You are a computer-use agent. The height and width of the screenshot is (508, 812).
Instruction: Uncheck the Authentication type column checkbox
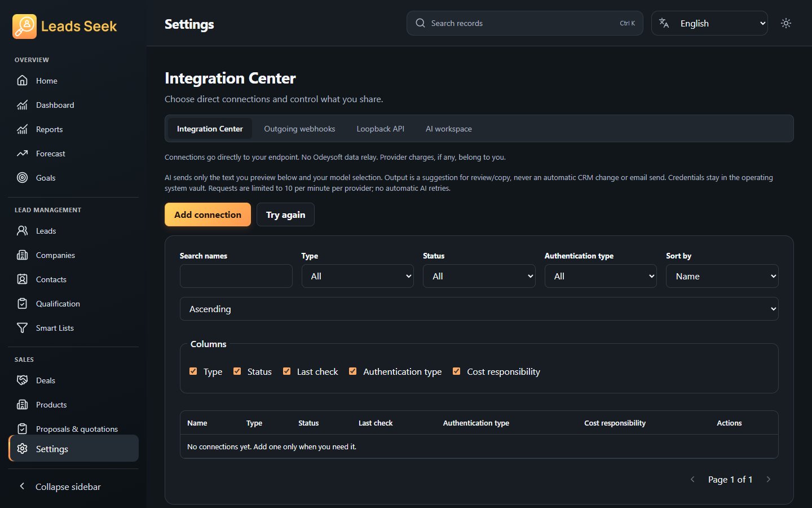coord(353,371)
